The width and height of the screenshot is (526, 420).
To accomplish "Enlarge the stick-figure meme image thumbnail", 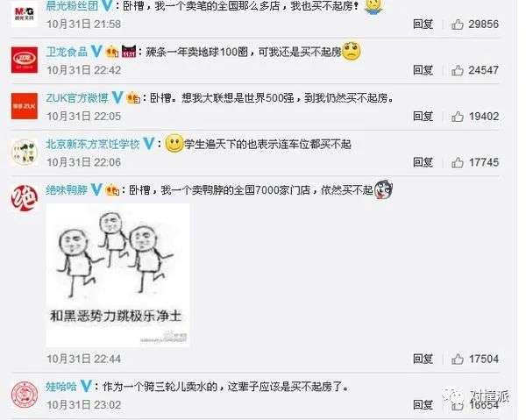I will click(x=117, y=274).
